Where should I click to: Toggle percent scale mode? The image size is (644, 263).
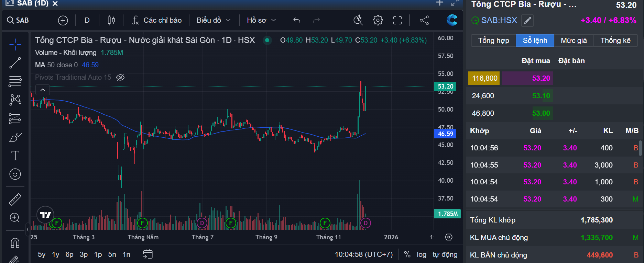[x=407, y=254]
